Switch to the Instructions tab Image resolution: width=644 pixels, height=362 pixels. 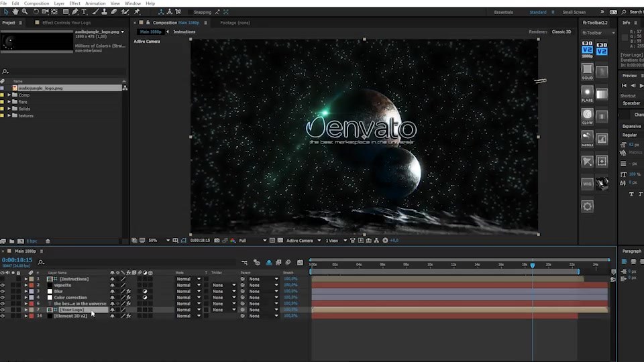click(x=184, y=32)
